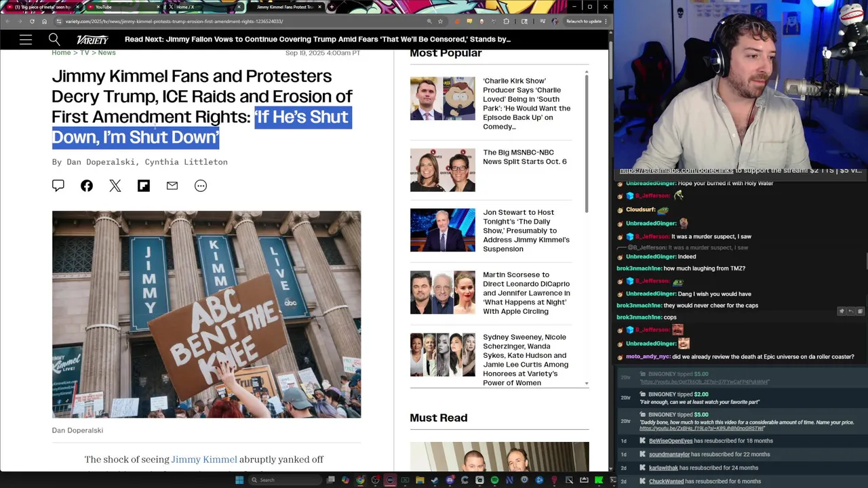Click Most Popular list scroll-up arrow
The height and width of the screenshot is (488, 868).
(x=587, y=71)
